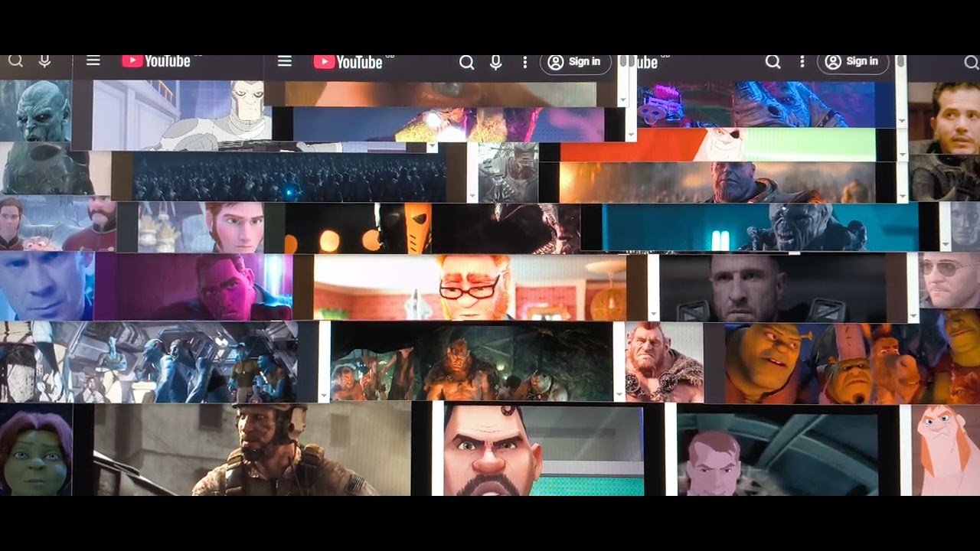Click the search icon left of the middle microphone

tap(466, 63)
